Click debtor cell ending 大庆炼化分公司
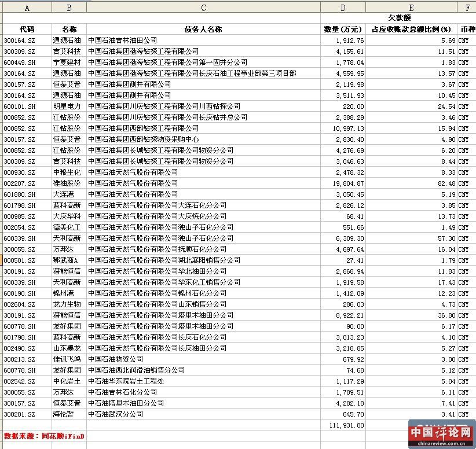Screen dimensions: 476x449 coord(203,216)
